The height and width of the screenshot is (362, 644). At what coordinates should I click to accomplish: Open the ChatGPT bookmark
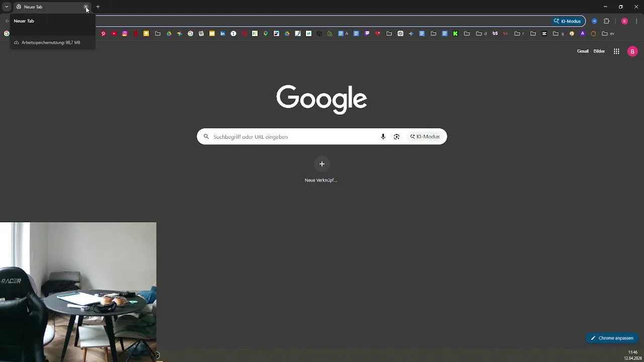click(400, 34)
